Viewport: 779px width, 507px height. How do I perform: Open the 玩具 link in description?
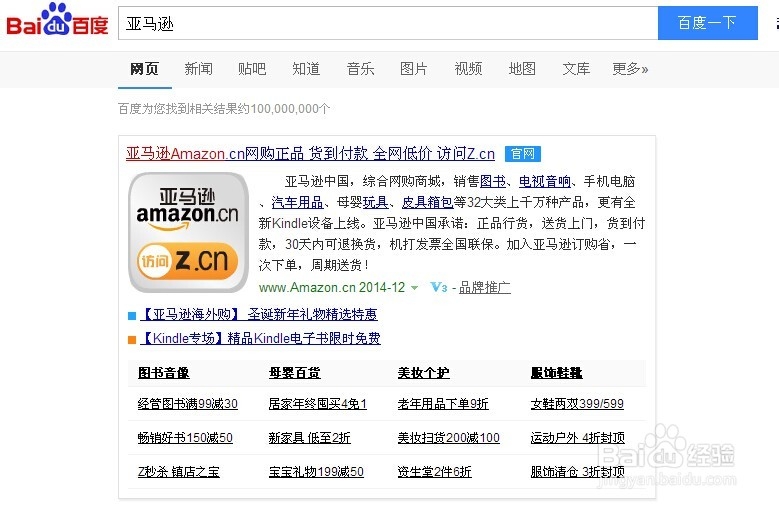[376, 202]
